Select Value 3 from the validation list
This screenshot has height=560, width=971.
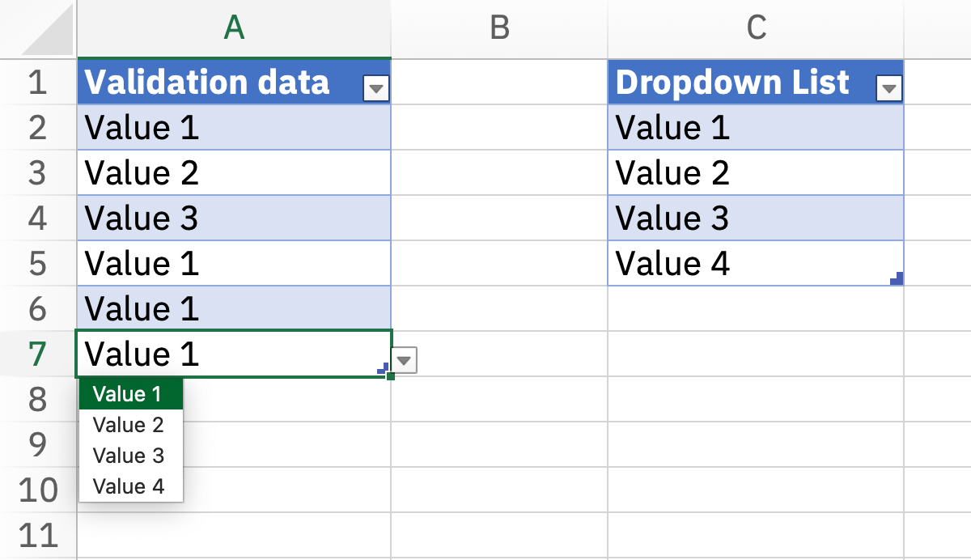coord(129,455)
